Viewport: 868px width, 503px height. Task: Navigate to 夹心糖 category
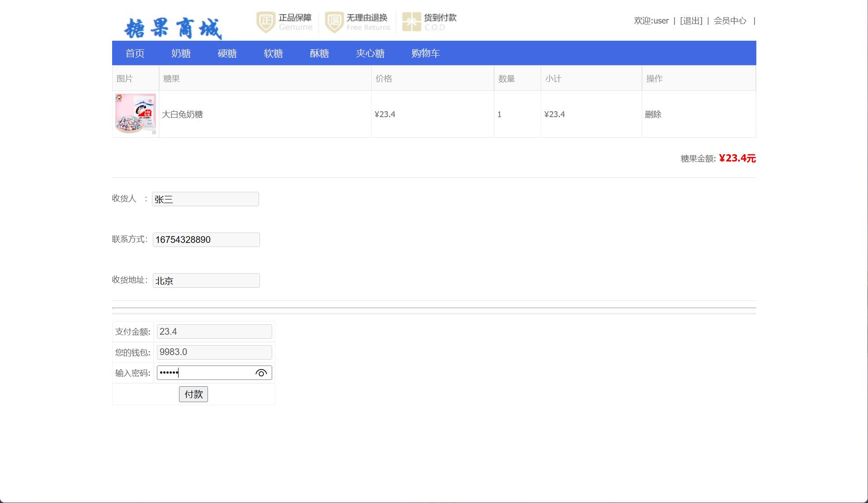coord(370,53)
